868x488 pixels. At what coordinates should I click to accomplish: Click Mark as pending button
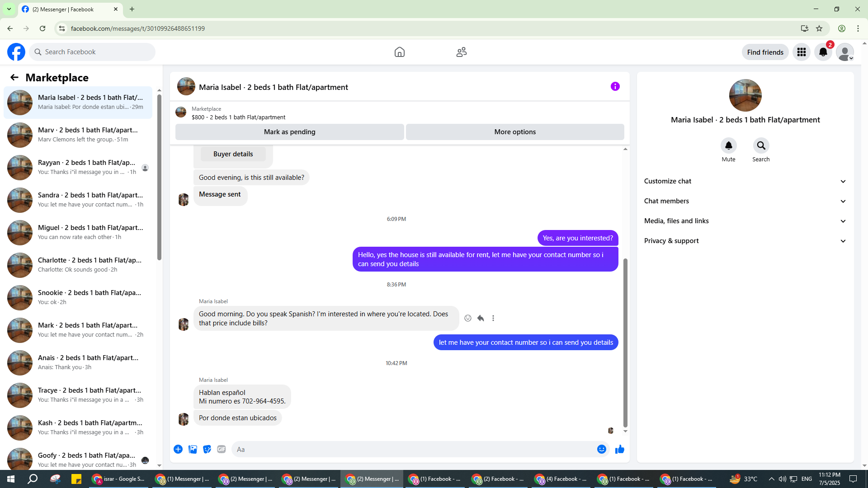pos(289,132)
